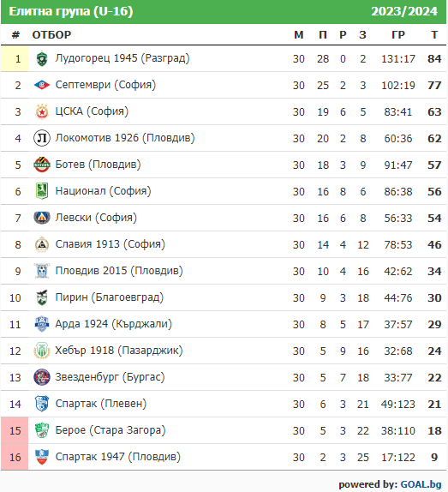Viewport: 448px width, 492px height.
Task: Click the Звезденбург Бургас round logo
Action: (x=42, y=377)
